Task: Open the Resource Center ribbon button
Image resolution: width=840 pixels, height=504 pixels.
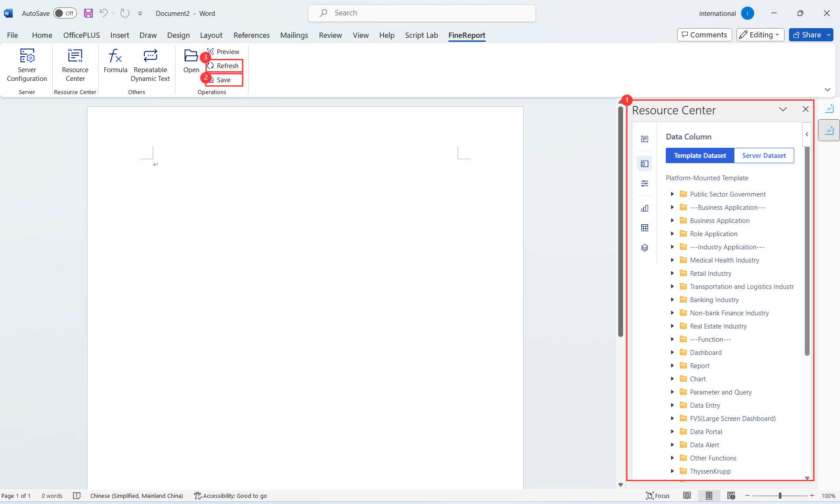Action: click(75, 65)
